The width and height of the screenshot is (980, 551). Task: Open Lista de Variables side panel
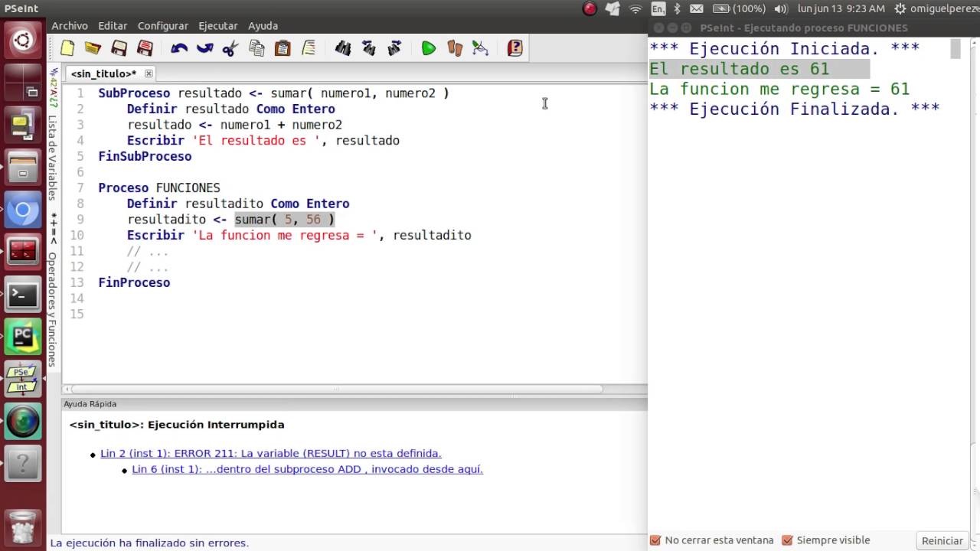[x=53, y=158]
